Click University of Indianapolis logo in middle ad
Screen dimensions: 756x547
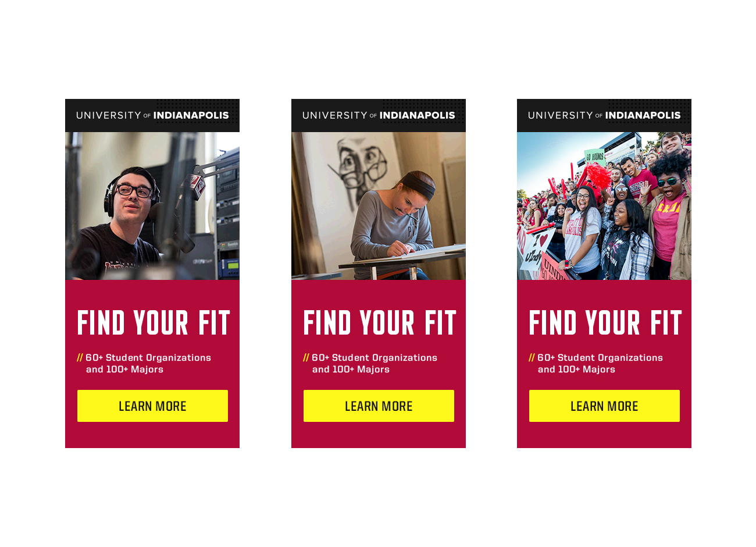coord(379,115)
